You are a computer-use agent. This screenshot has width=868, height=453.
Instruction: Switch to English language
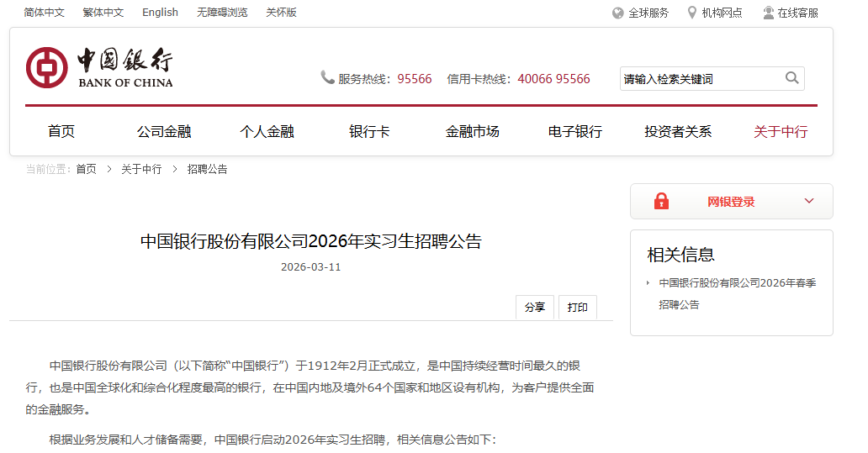(x=160, y=12)
